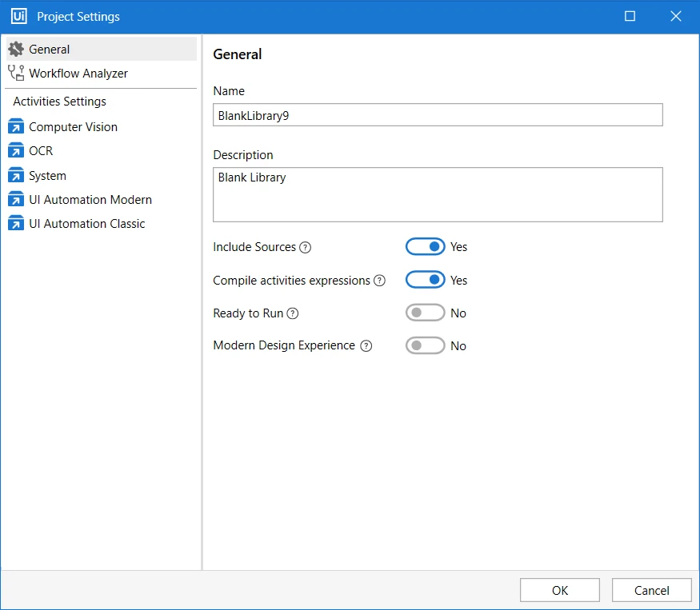The width and height of the screenshot is (700, 610).
Task: Click the Computer Vision activity icon
Action: [x=16, y=127]
